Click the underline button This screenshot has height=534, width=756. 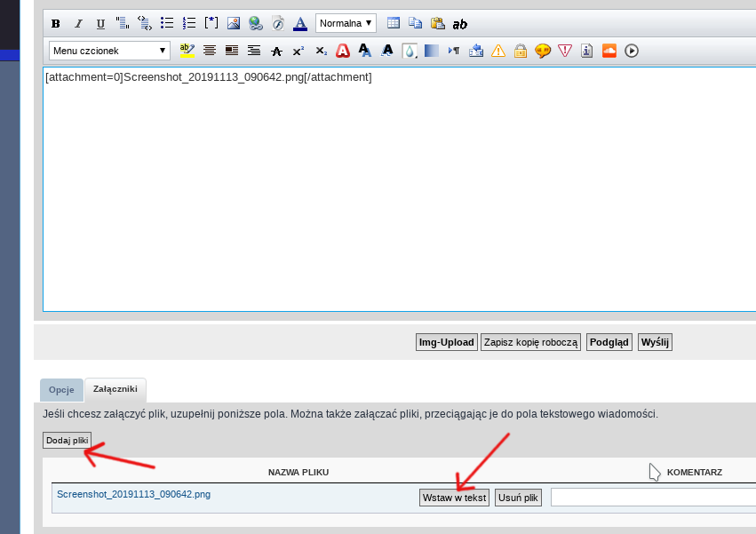[x=100, y=23]
